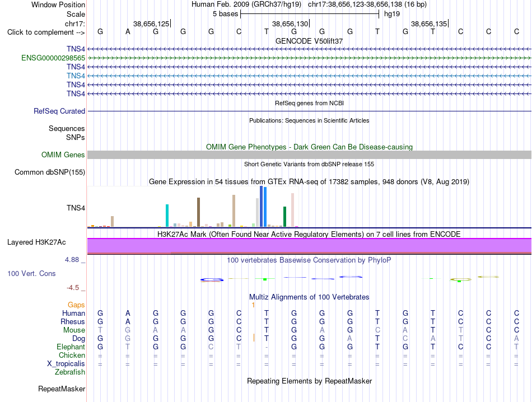532x402 pixels.
Task: Open the RefSeq Curated track label
Action: pyautogui.click(x=59, y=111)
